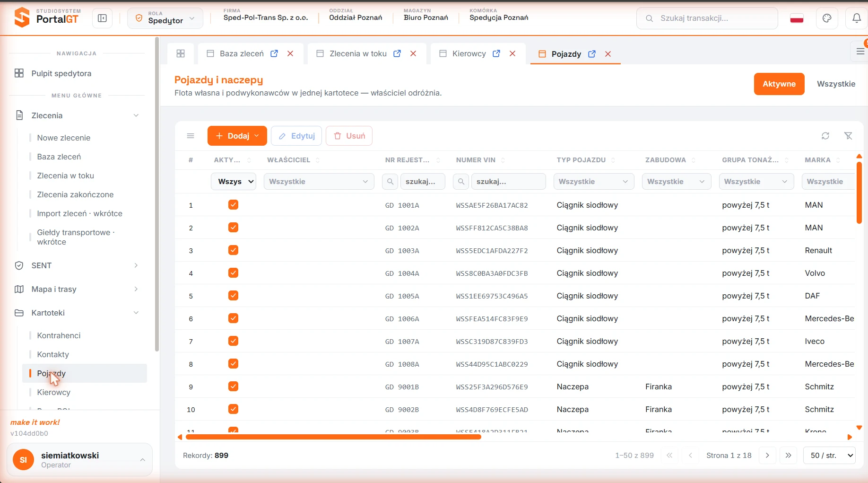Viewport: 868px width, 483px height.
Task: Toggle active checkbox for GD 1005A
Action: [x=233, y=296]
